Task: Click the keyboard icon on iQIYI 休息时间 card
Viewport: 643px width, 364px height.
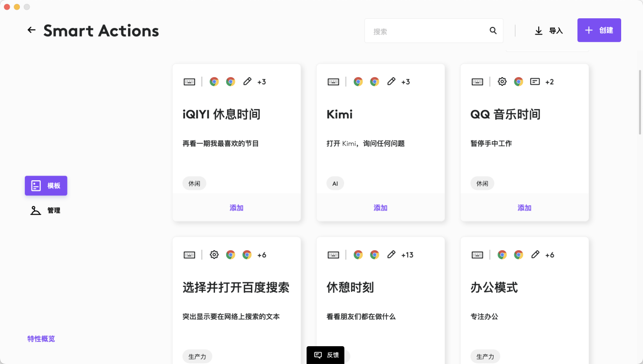Action: (190, 82)
